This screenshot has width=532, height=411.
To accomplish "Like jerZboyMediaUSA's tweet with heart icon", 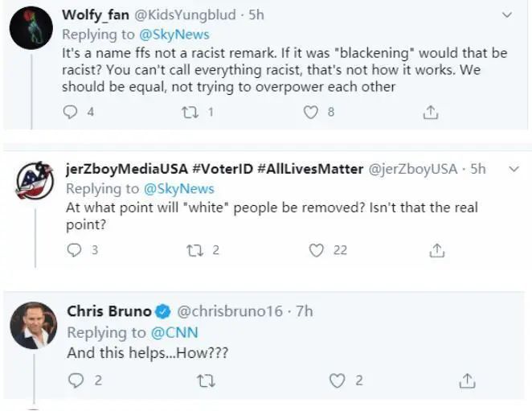I will pyautogui.click(x=317, y=250).
